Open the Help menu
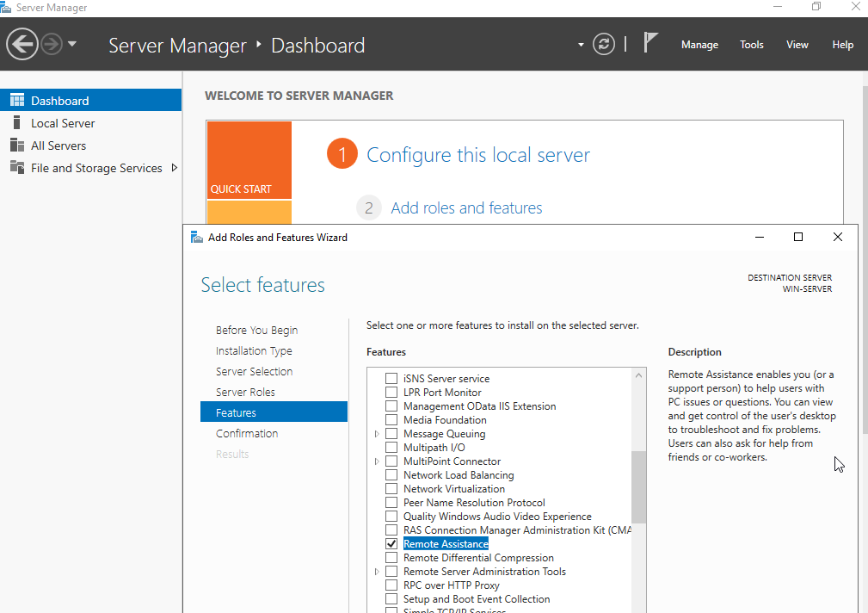Image resolution: width=868 pixels, height=613 pixels. pyautogui.click(x=842, y=45)
